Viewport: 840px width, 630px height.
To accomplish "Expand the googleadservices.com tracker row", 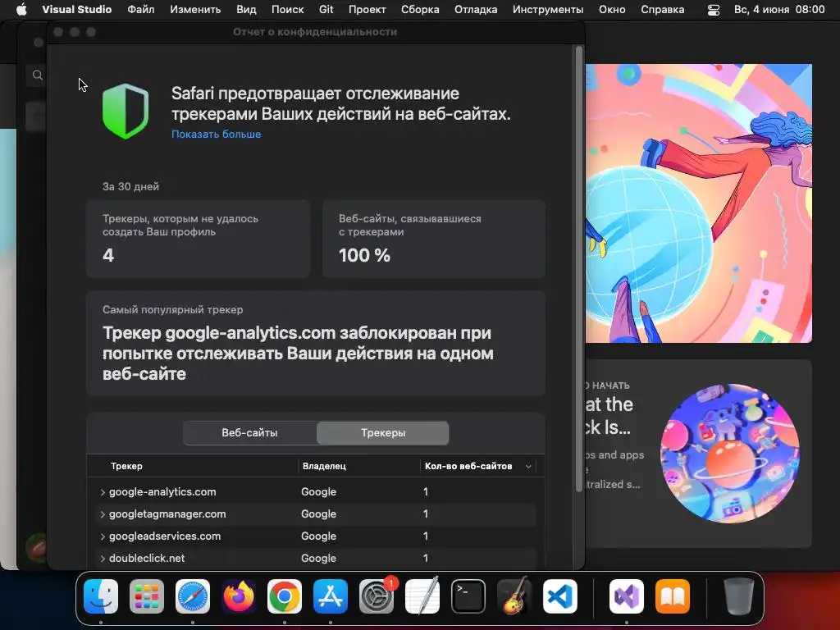I will (103, 536).
